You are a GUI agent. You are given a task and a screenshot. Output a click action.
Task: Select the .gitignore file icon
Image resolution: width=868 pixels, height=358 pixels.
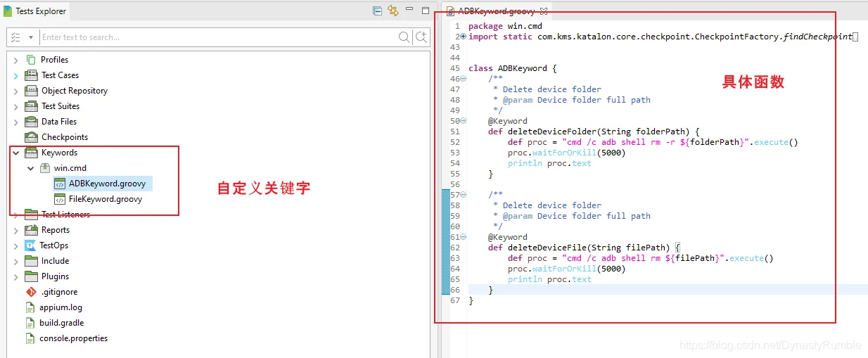[x=31, y=292]
